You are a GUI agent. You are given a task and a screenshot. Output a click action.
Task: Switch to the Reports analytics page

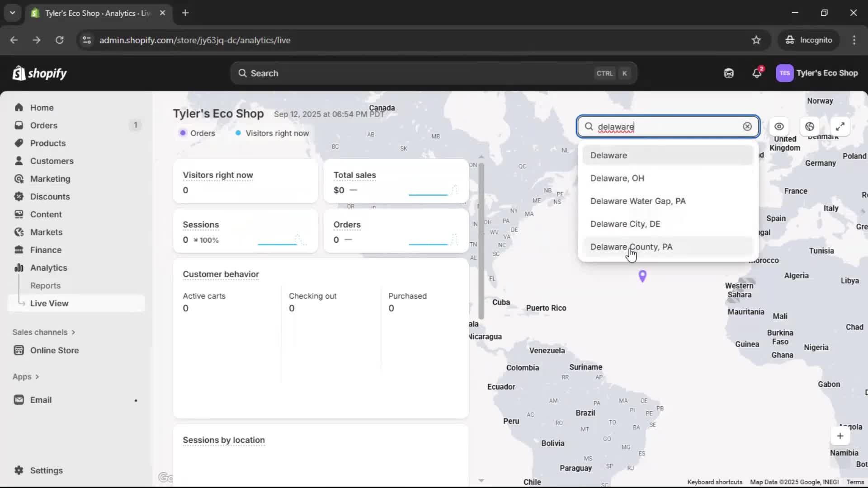point(46,285)
